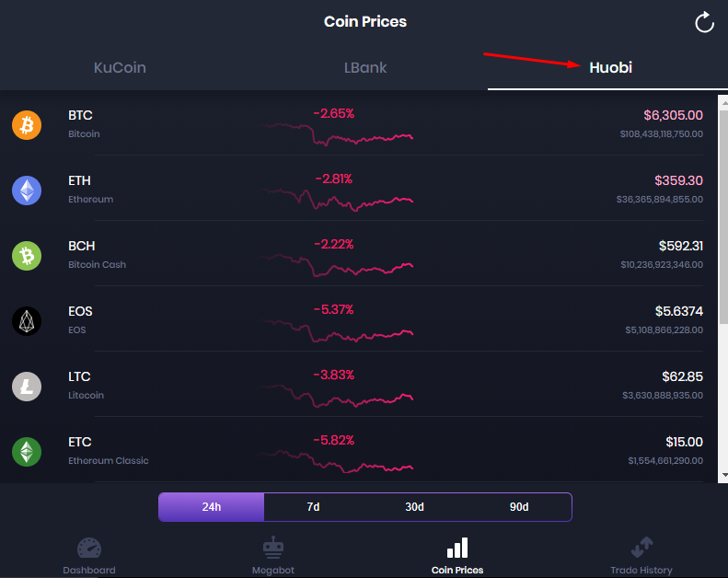Switch to the KuCoin tab

click(120, 68)
